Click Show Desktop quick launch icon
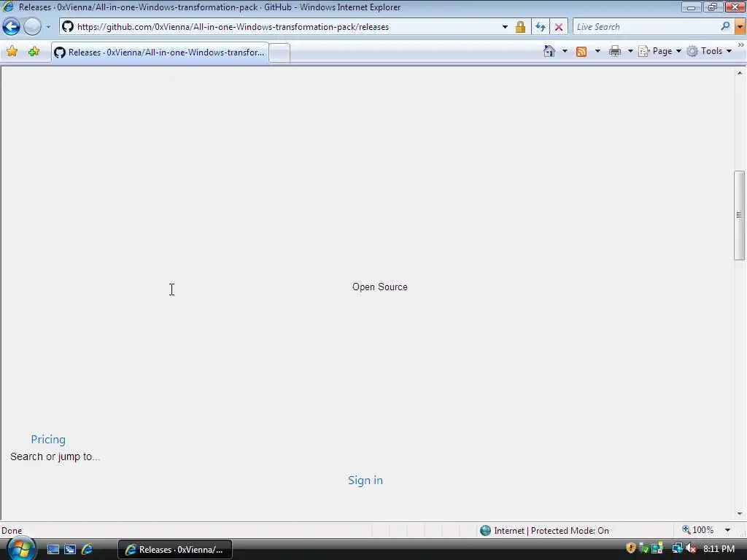The height and width of the screenshot is (560, 747). tap(53, 550)
